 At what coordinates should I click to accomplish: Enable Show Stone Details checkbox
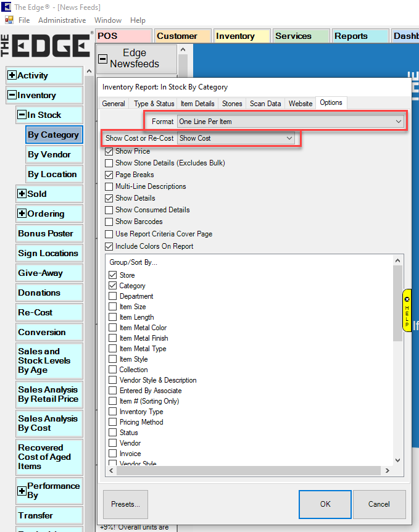point(109,163)
